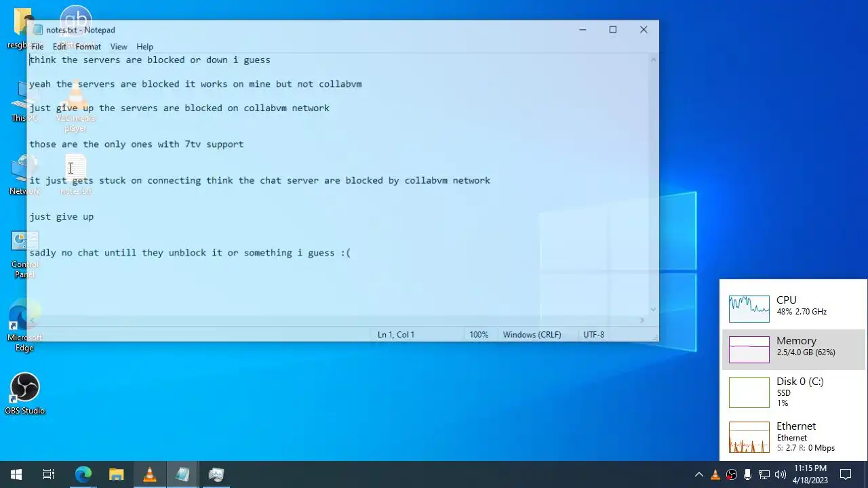Open the clock and date flyout
The width and height of the screenshot is (868, 488).
click(x=810, y=474)
